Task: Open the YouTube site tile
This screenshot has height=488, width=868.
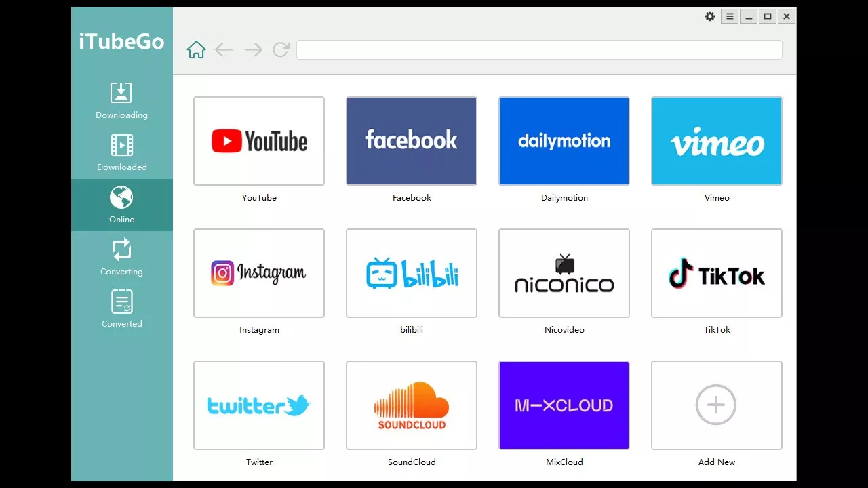Action: pos(259,141)
